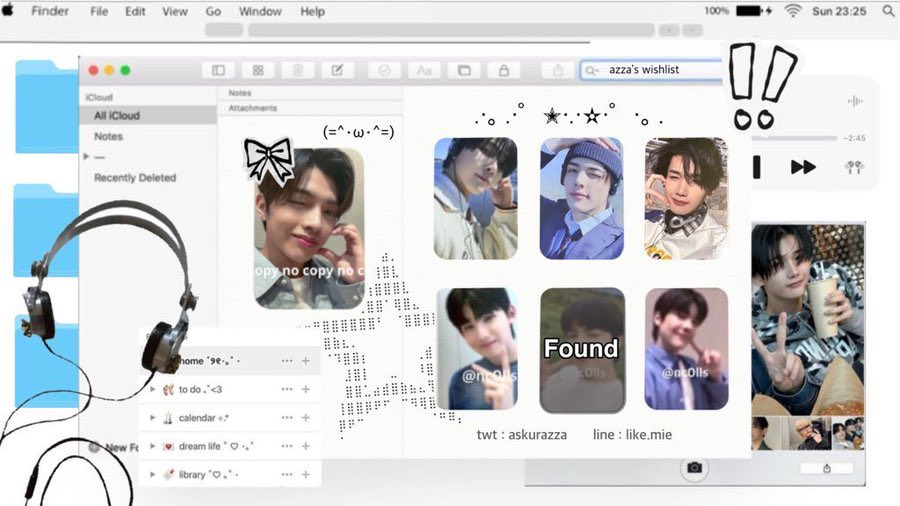Open the dream life page
Image resolution: width=900 pixels, height=506 pixels.
click(216, 446)
